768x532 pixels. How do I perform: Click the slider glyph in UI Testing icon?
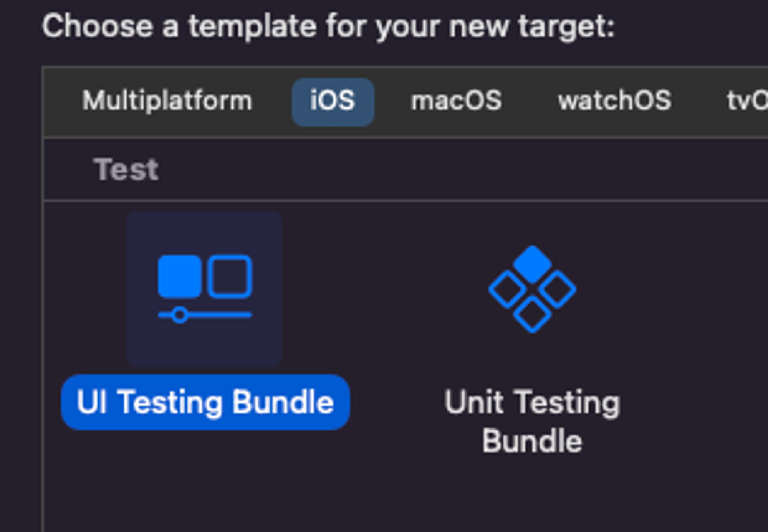tap(205, 315)
